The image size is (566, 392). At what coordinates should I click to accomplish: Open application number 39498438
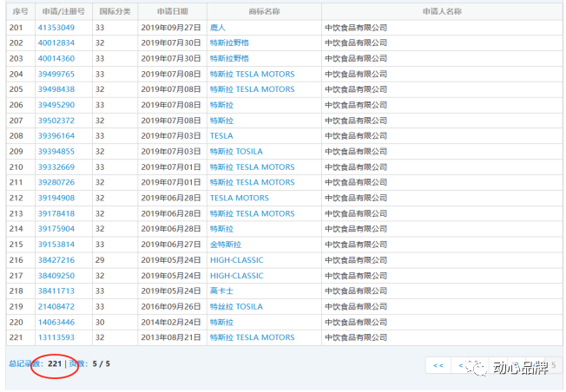pyautogui.click(x=56, y=89)
